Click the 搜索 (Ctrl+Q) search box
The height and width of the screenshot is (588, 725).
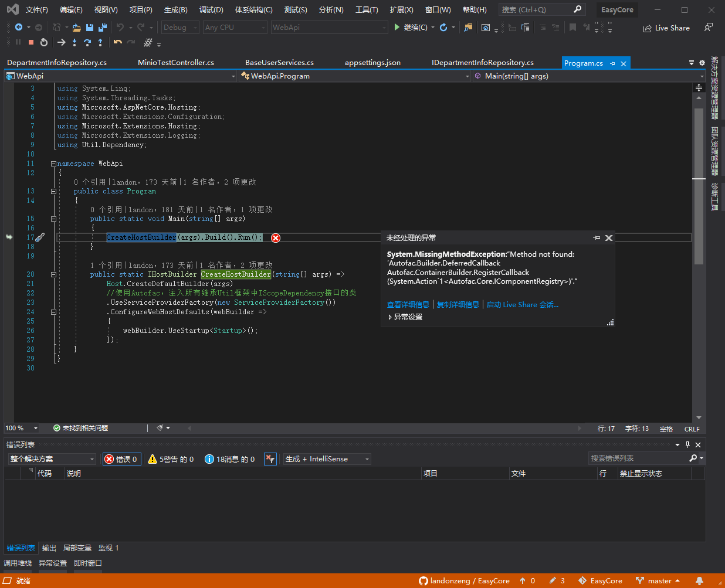(x=540, y=9)
